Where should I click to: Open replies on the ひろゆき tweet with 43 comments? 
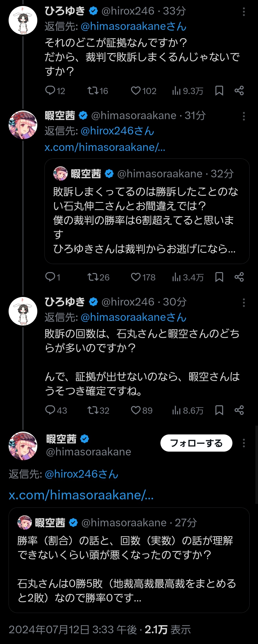pos(50,410)
